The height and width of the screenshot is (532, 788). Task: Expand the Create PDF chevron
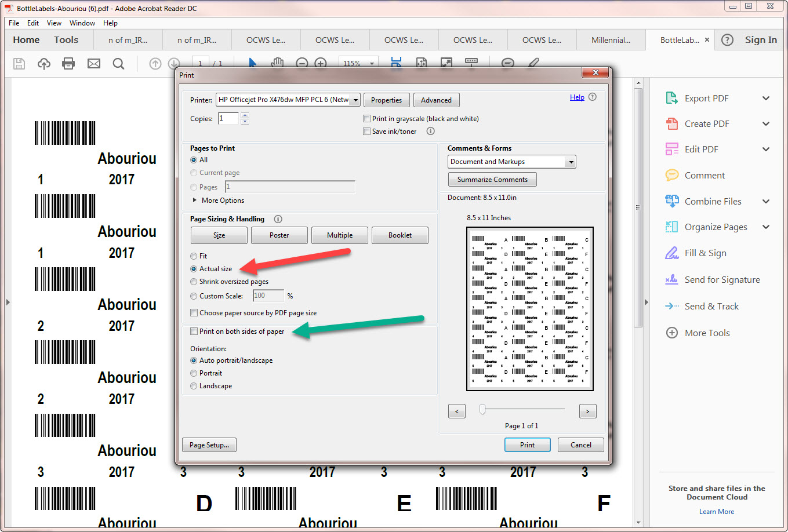click(x=766, y=123)
